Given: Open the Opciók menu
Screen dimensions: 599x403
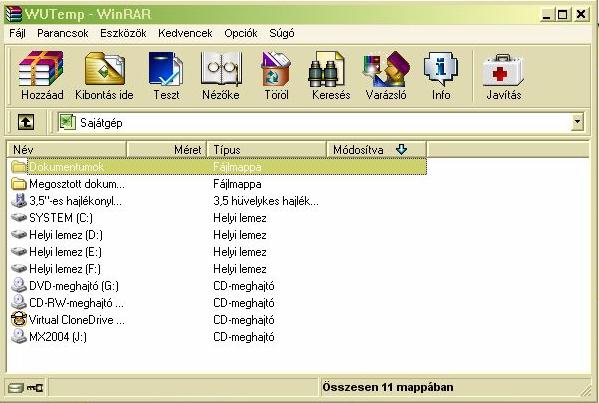Looking at the screenshot, I should pos(241,33).
